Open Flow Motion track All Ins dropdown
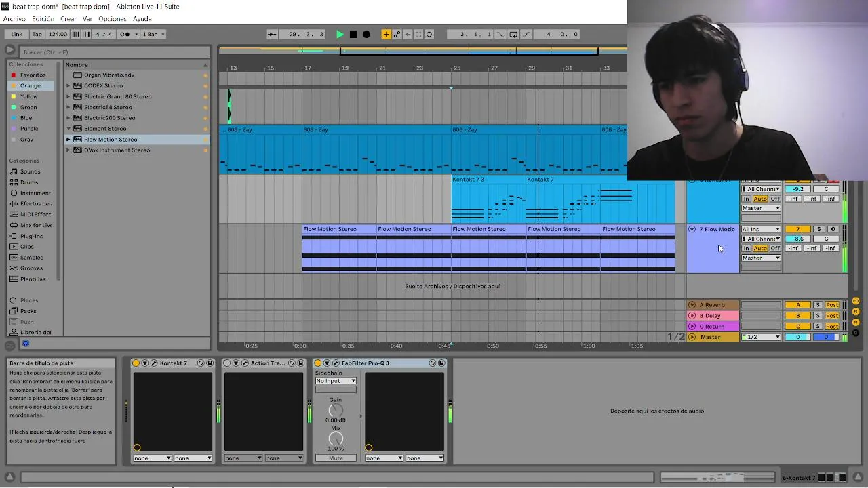868x488 pixels. click(761, 229)
